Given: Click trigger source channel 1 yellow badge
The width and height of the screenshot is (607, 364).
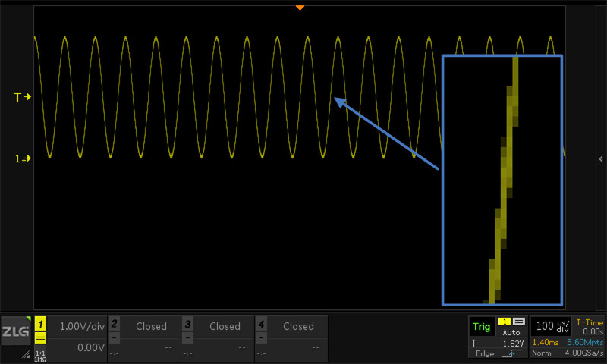Looking at the screenshot, I should [x=505, y=322].
